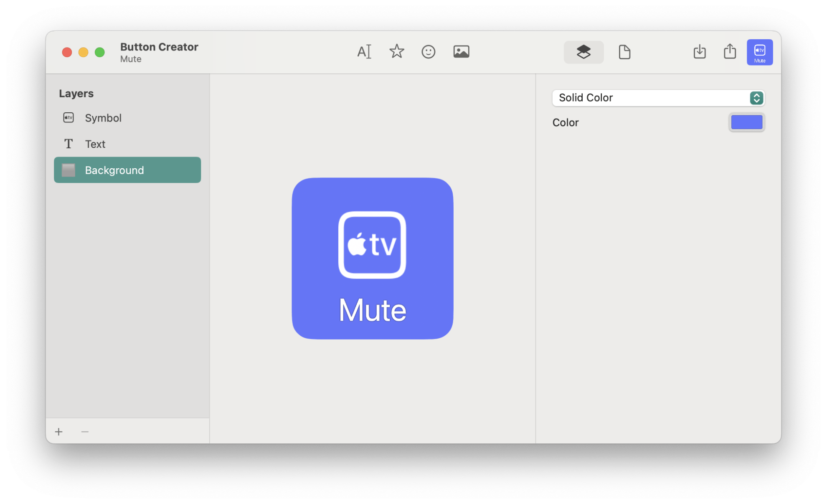Open the share menu icon
Screen dimensions: 827x504
coord(730,52)
